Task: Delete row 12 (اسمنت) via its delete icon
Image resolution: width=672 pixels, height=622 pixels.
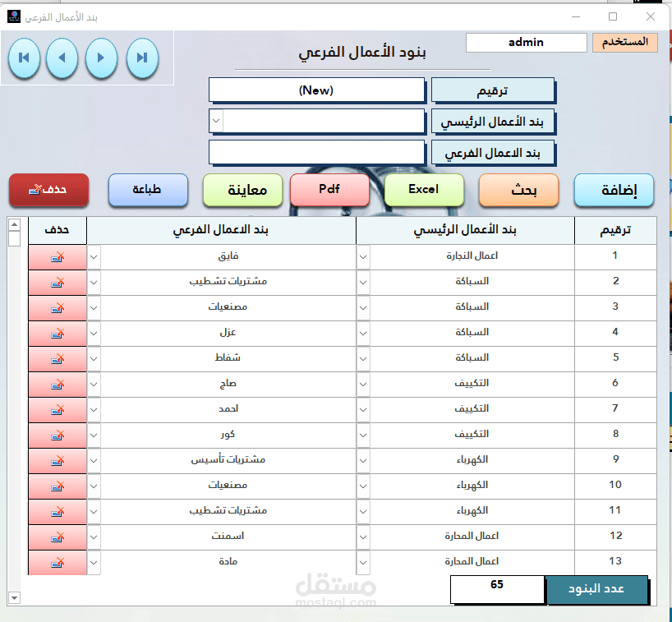Action: click(x=58, y=537)
